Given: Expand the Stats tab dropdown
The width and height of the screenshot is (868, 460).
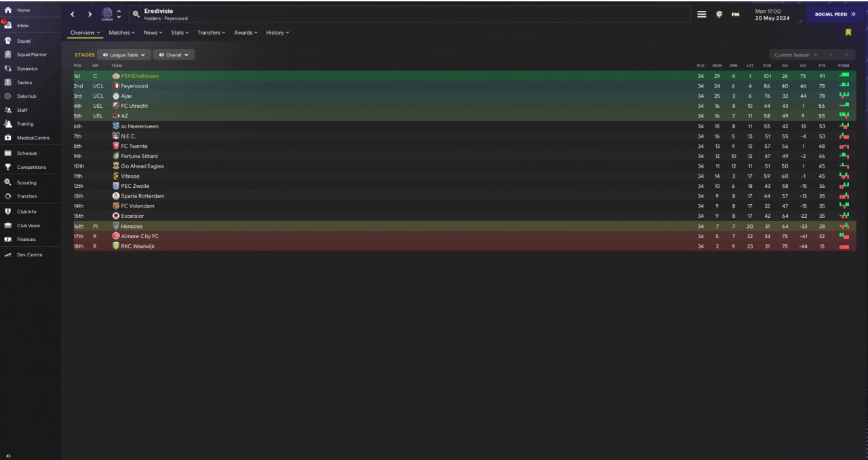Looking at the screenshot, I should click(180, 33).
